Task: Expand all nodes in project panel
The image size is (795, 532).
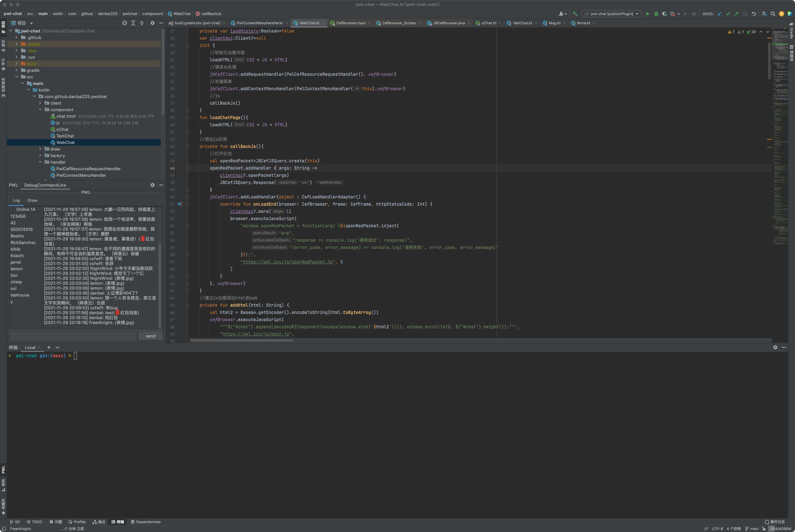Action: (133, 23)
